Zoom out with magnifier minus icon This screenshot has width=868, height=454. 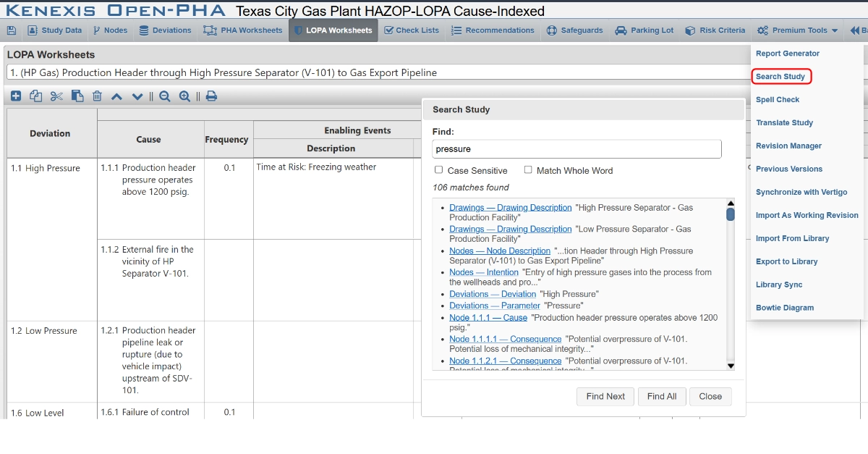[x=165, y=96]
